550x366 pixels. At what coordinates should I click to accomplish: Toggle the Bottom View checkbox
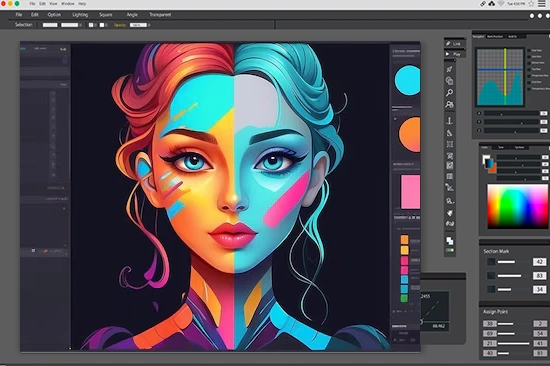coord(529,63)
